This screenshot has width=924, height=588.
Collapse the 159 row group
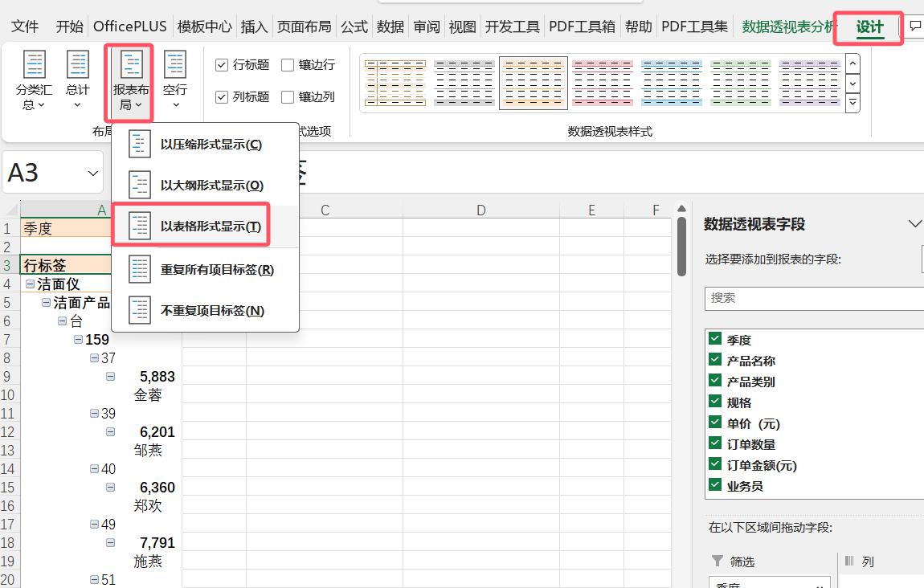coord(78,339)
